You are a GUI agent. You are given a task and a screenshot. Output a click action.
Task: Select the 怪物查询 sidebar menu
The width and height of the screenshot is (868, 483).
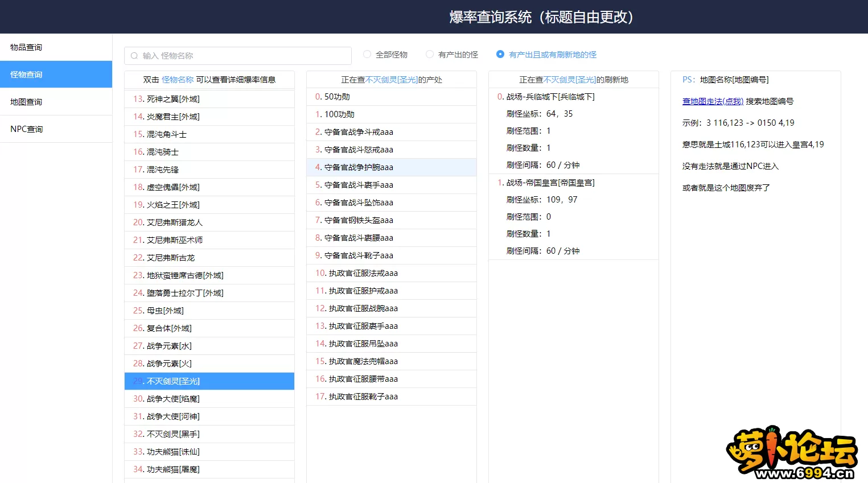[x=56, y=75]
